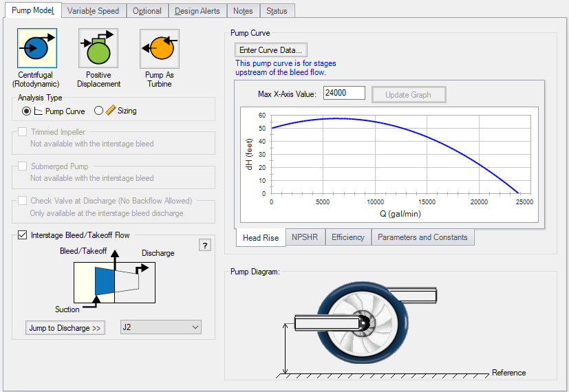Click the interstage bleed pump schematic

[115, 283]
